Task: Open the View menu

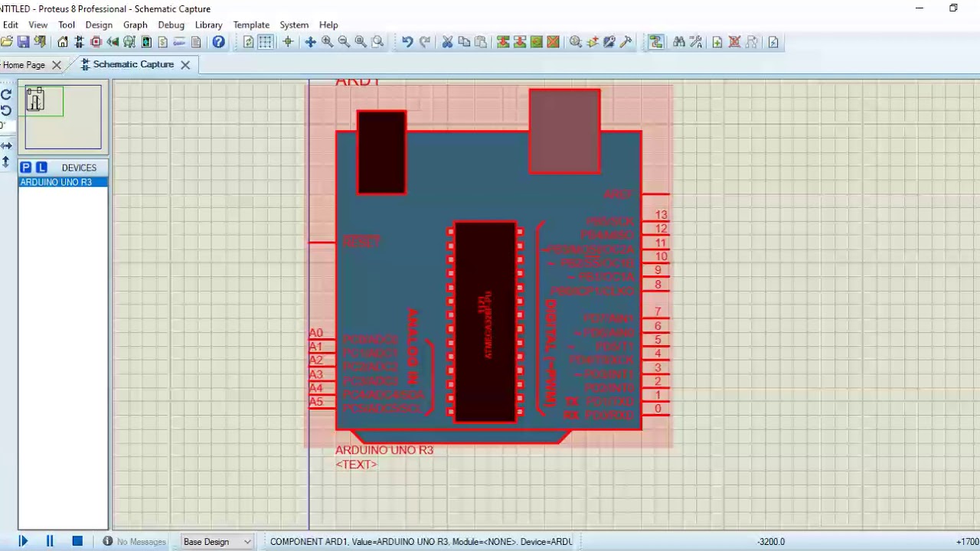Action: [x=38, y=24]
